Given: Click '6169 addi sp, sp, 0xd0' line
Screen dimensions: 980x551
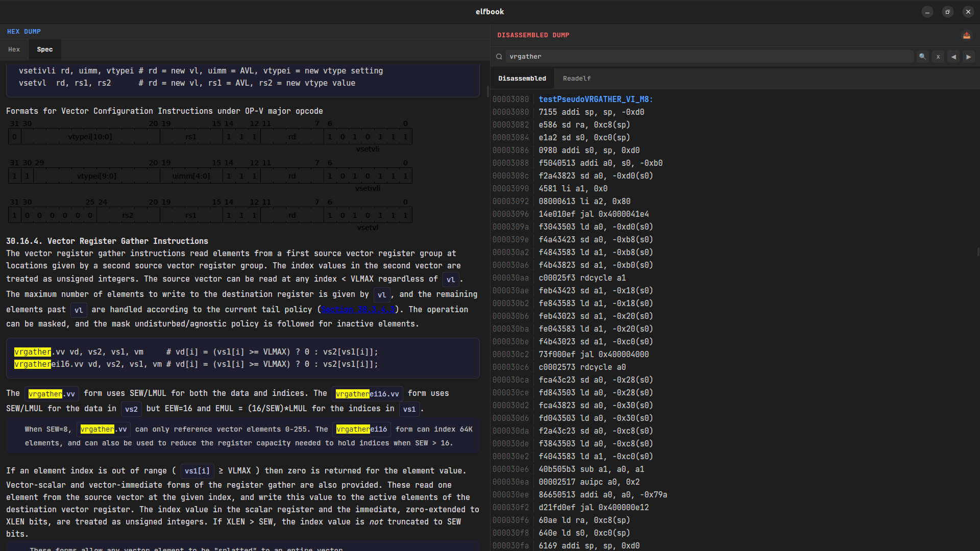Looking at the screenshot, I should coord(589,546).
